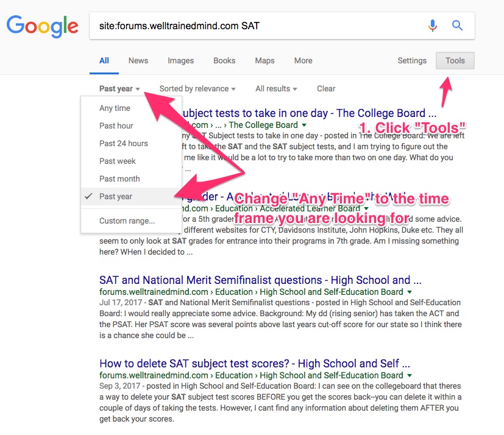Open Custom range... date picker
Screen dimensions: 504x435
131,221
